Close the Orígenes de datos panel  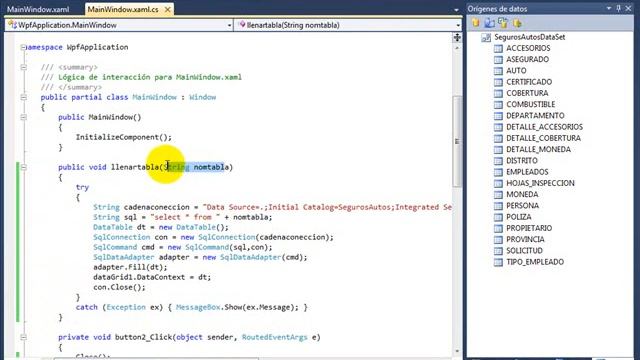coord(629,8)
